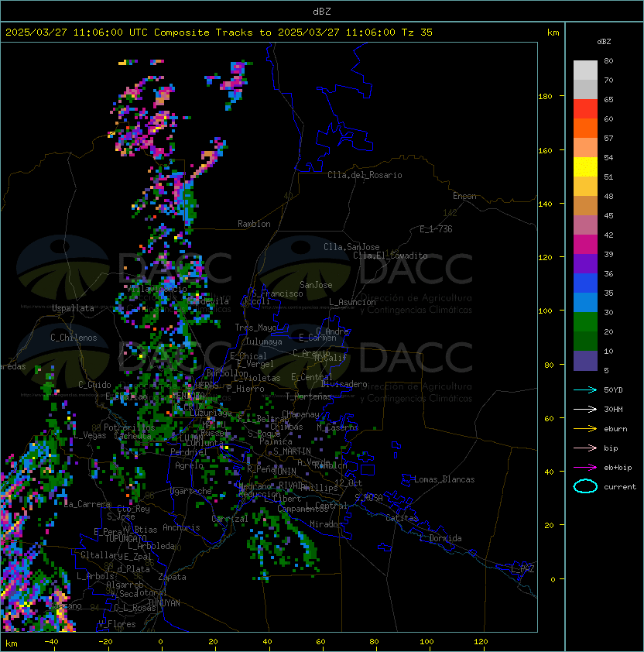Pick the magenta 39-42 dBZ swatch
Image resolution: width=644 pixels, height=652 pixels.
585,245
